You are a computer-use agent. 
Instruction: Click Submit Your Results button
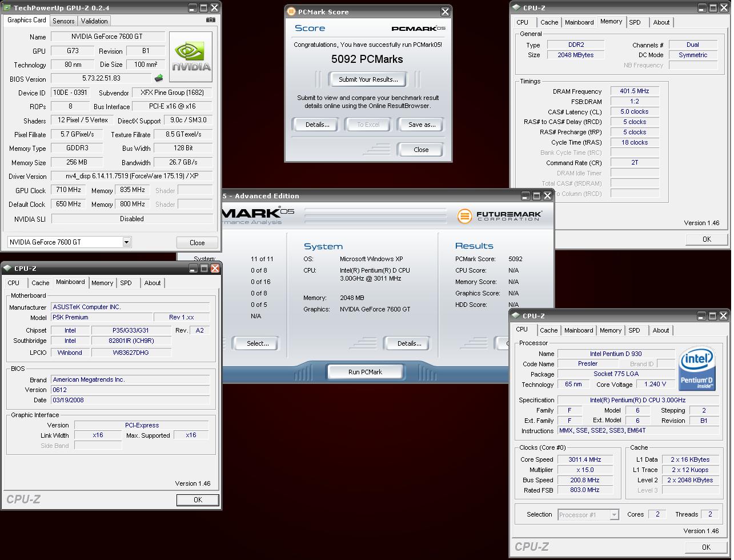(368, 79)
